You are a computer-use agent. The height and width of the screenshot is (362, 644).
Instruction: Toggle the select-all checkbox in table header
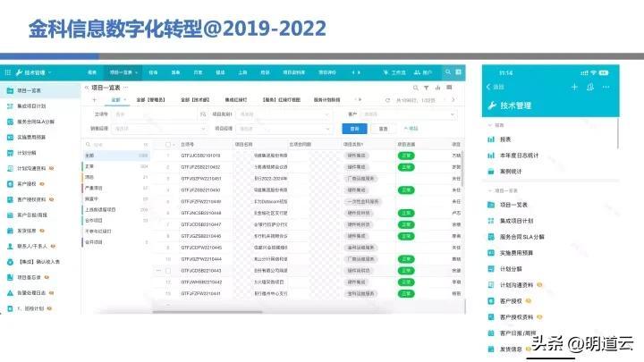169,143
